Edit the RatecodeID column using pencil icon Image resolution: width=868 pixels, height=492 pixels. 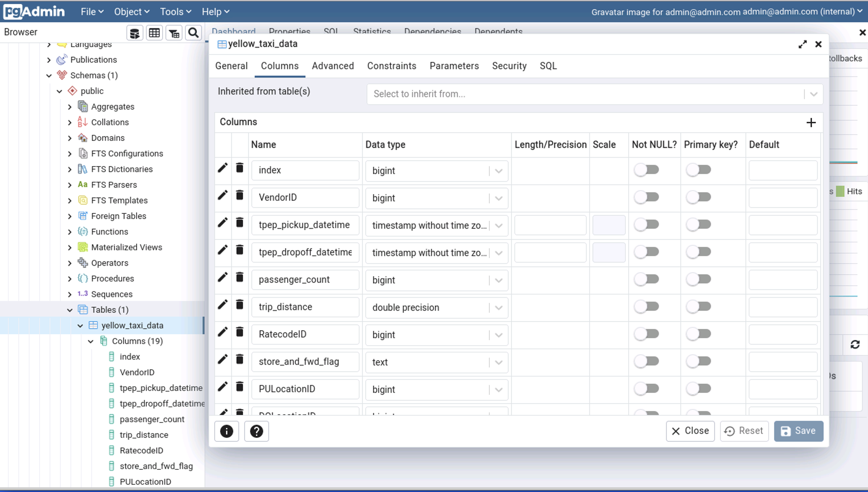coord(223,332)
